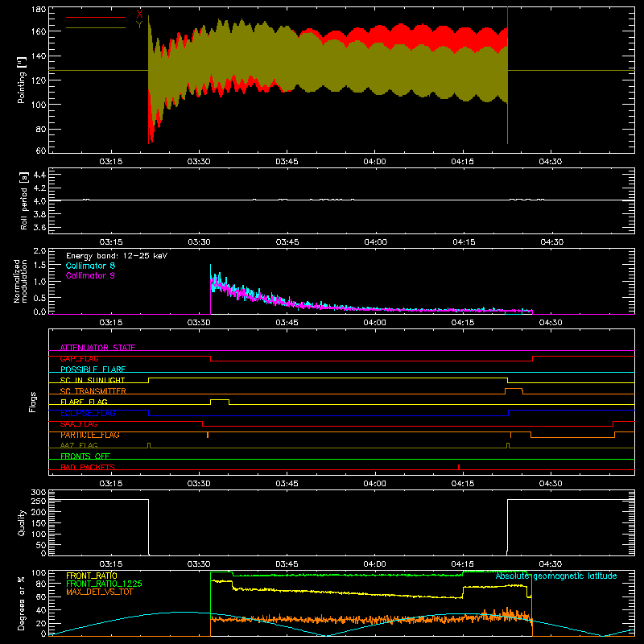Click the FLARE_FLAG label
The width and height of the screenshot is (644, 644).
(84, 402)
